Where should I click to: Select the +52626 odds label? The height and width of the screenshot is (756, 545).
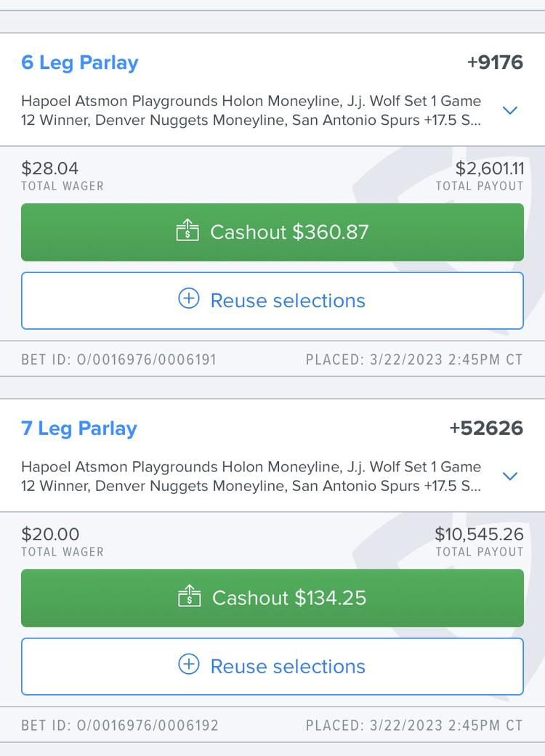point(486,428)
